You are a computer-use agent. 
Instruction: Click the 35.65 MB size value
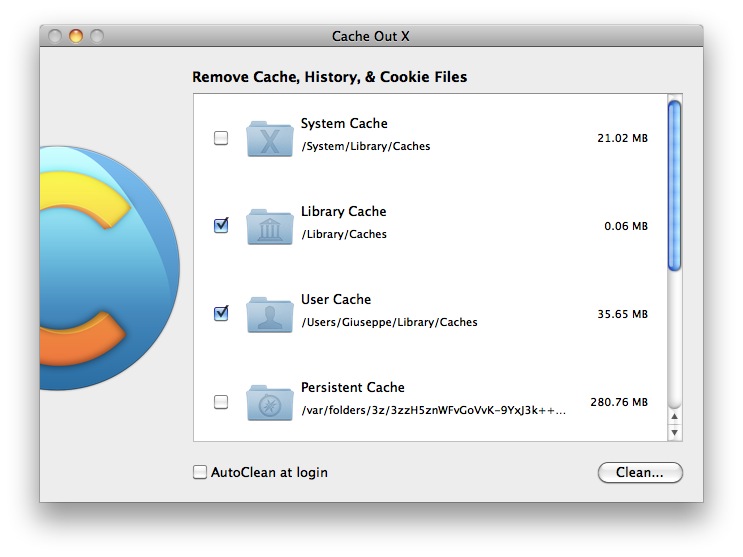click(x=622, y=314)
